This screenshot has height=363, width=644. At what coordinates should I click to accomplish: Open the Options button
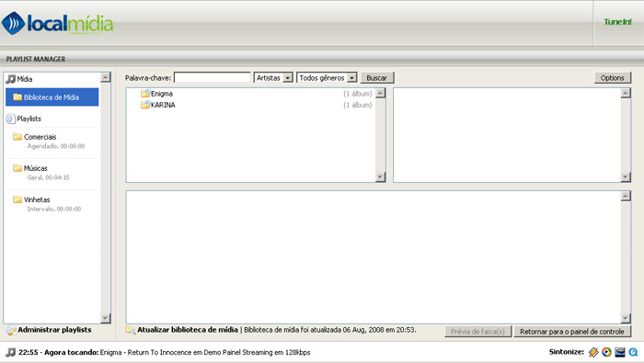(613, 77)
